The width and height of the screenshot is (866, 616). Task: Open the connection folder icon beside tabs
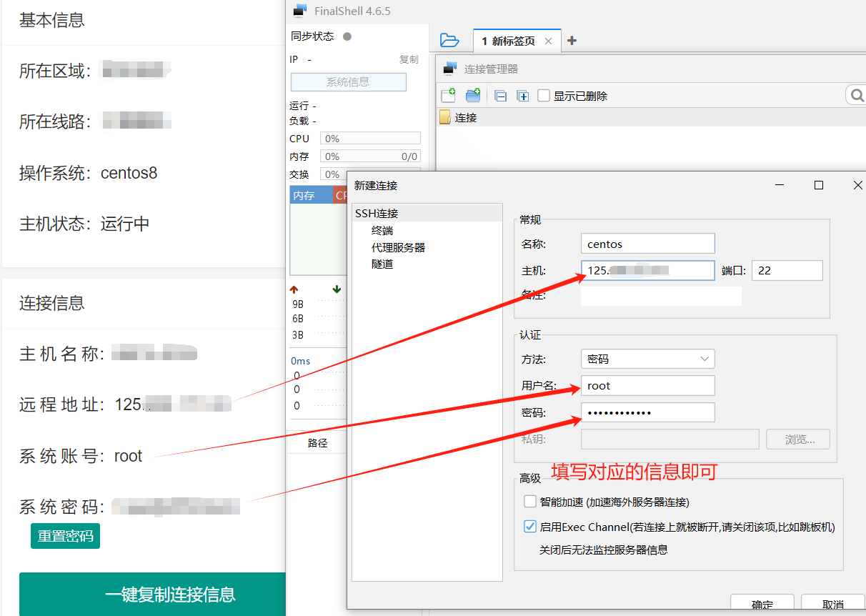click(449, 41)
